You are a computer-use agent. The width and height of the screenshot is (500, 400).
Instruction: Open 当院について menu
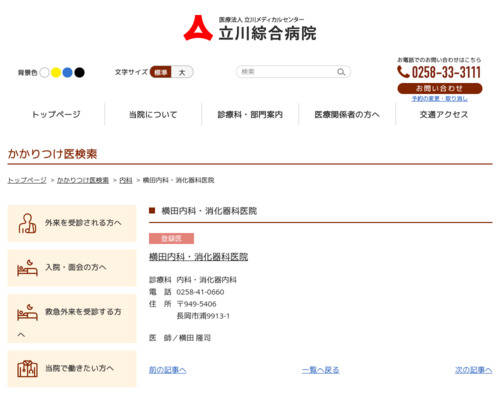click(x=153, y=115)
